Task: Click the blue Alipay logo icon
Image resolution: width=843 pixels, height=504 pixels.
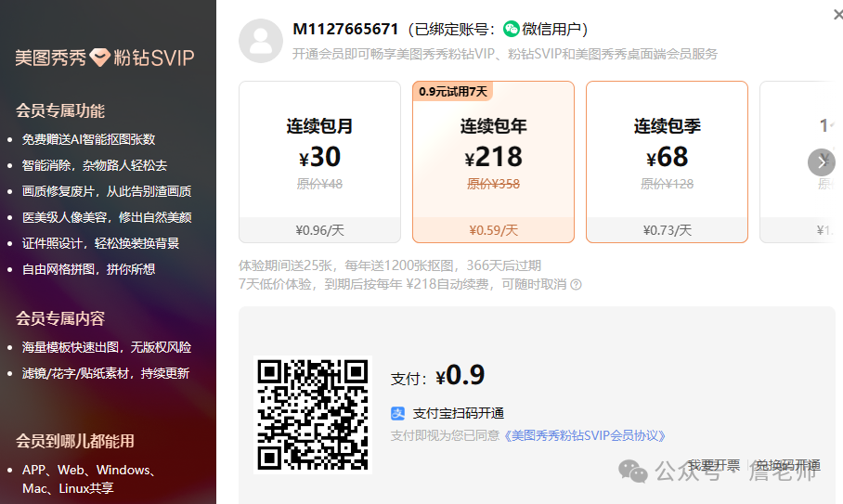Action: pos(397,413)
